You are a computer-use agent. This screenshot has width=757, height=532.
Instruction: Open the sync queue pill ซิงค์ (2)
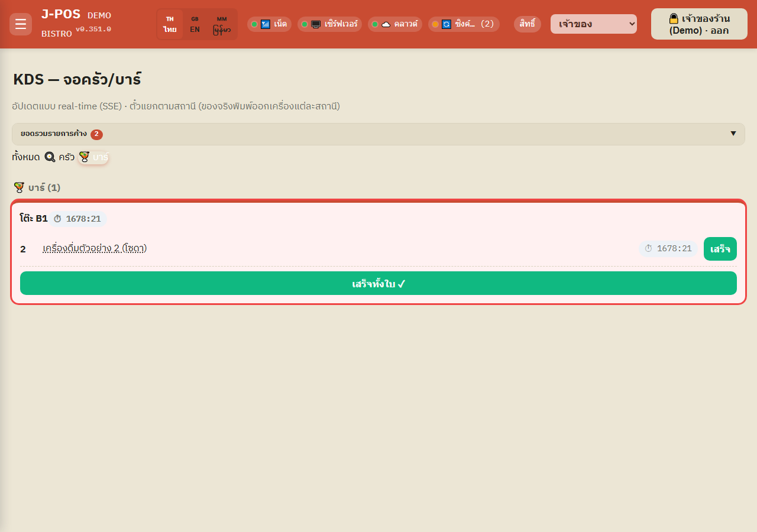(x=464, y=24)
